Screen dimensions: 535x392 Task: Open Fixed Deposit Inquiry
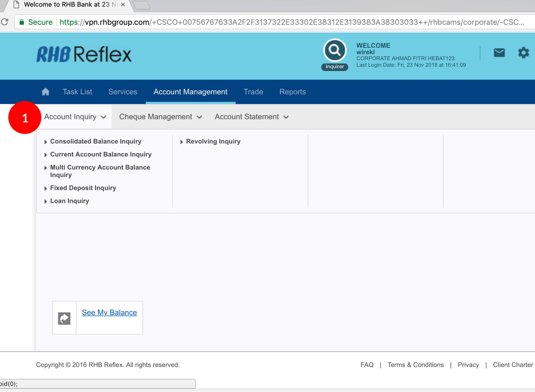pyautogui.click(x=83, y=188)
